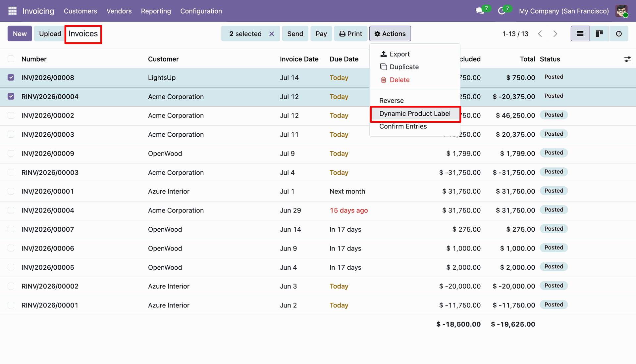The height and width of the screenshot is (364, 636).
Task: Switch to kanban view icon
Action: (x=599, y=34)
